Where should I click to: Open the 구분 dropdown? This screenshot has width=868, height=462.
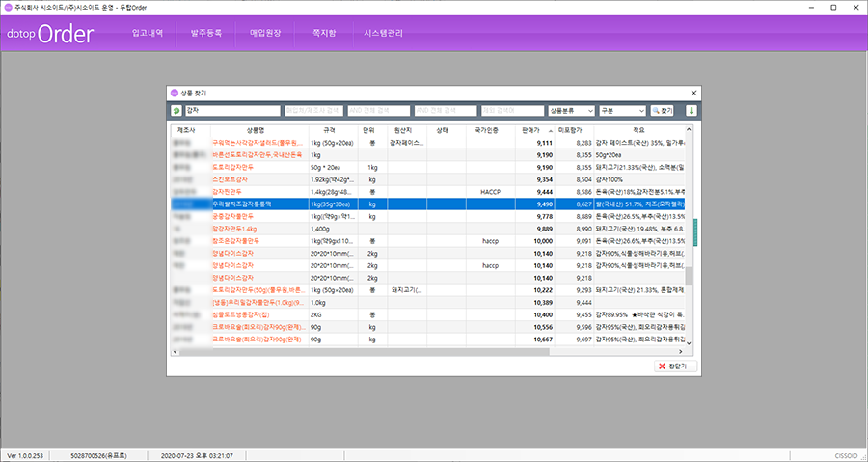[622, 111]
